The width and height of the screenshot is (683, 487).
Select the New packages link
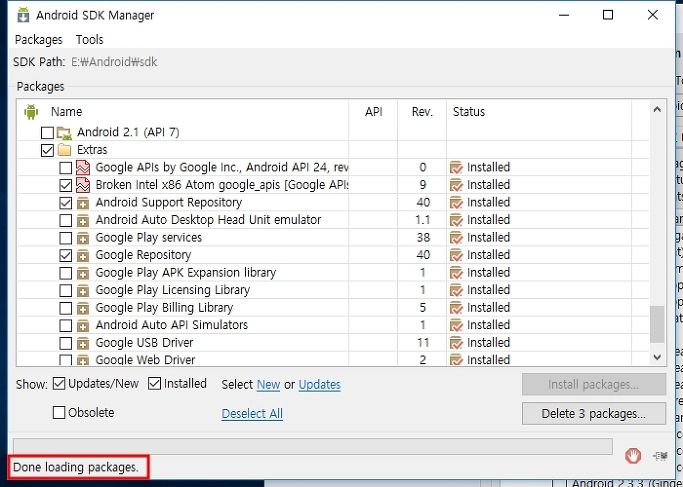268,385
